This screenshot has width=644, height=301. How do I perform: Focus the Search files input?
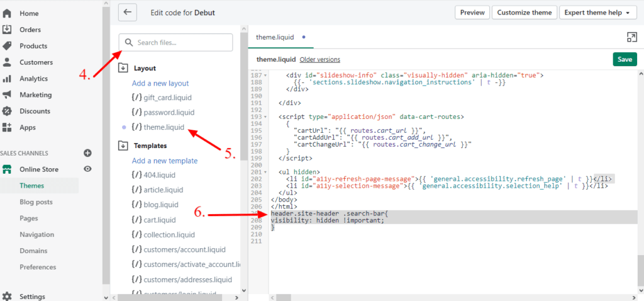point(176,42)
